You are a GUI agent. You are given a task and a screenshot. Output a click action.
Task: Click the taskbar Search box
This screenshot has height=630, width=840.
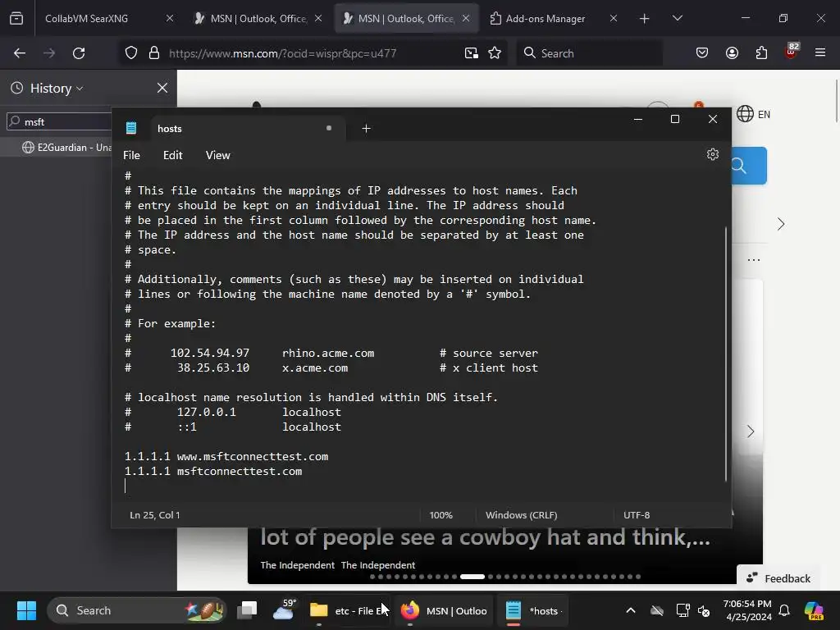pos(137,610)
